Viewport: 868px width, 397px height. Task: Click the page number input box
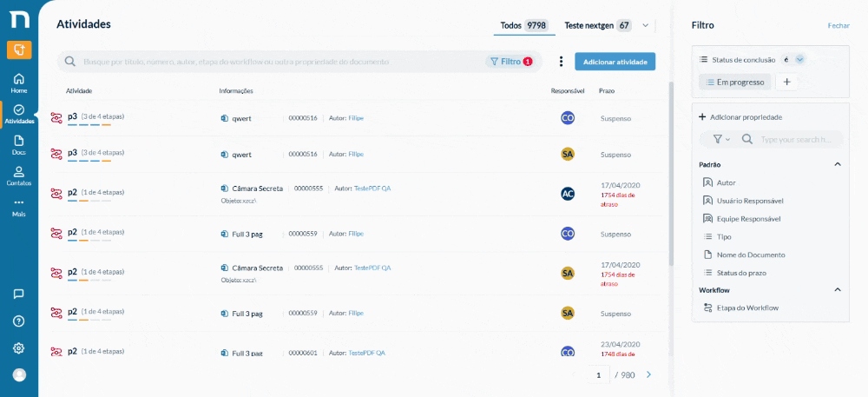pyautogui.click(x=598, y=375)
